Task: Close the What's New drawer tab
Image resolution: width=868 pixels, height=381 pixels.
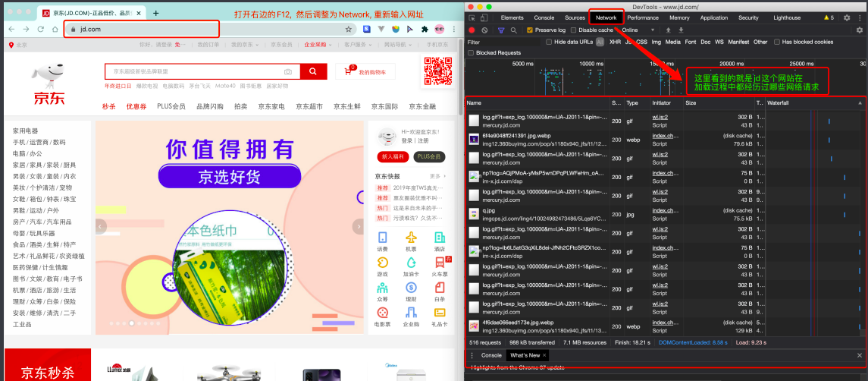Action: (544, 355)
